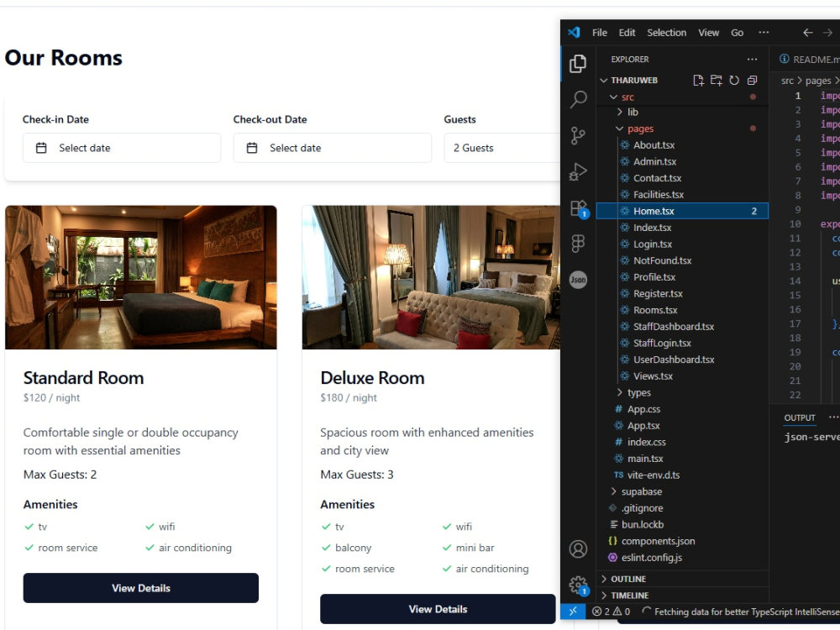Click Collapse Folders icon in explorer
Viewport: 840px width, 630px height.
(x=752, y=81)
